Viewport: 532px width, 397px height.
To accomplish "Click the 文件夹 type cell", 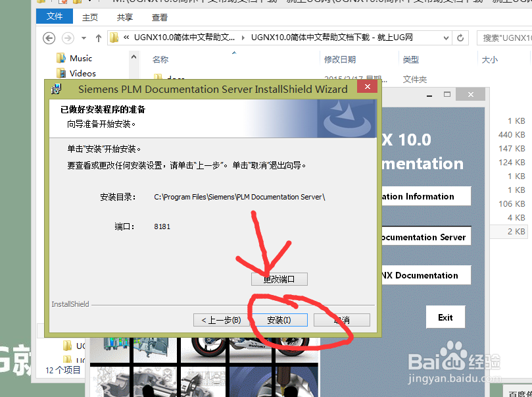I will point(414,80).
